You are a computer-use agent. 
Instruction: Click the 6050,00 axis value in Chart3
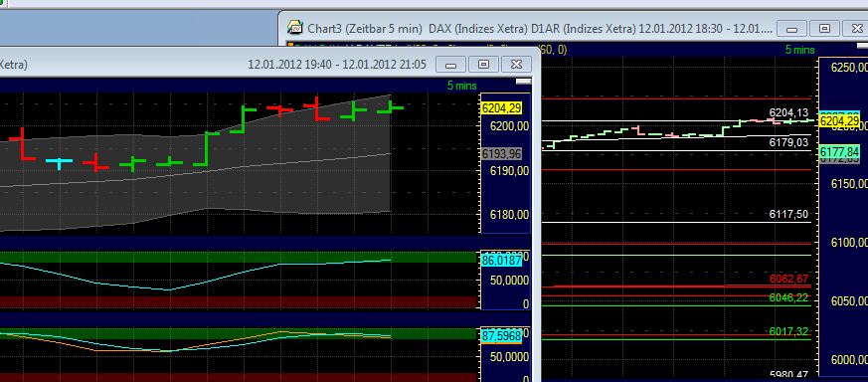(849, 301)
